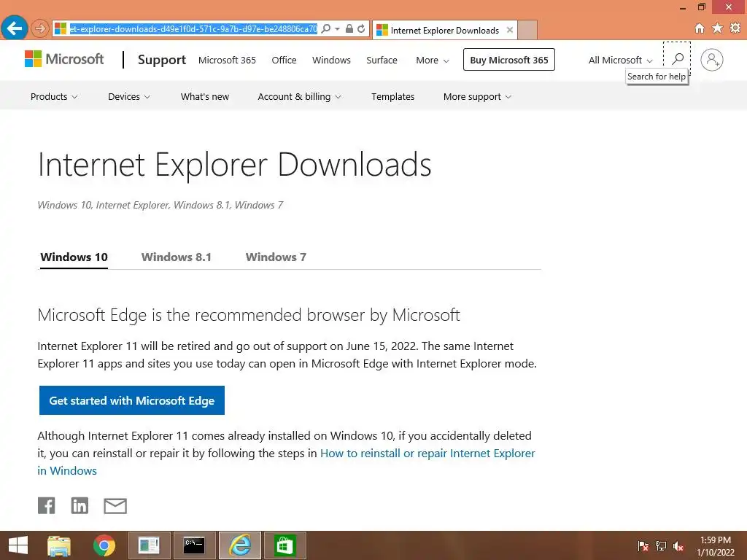Click the security lock icon in address bar

pyautogui.click(x=349, y=28)
